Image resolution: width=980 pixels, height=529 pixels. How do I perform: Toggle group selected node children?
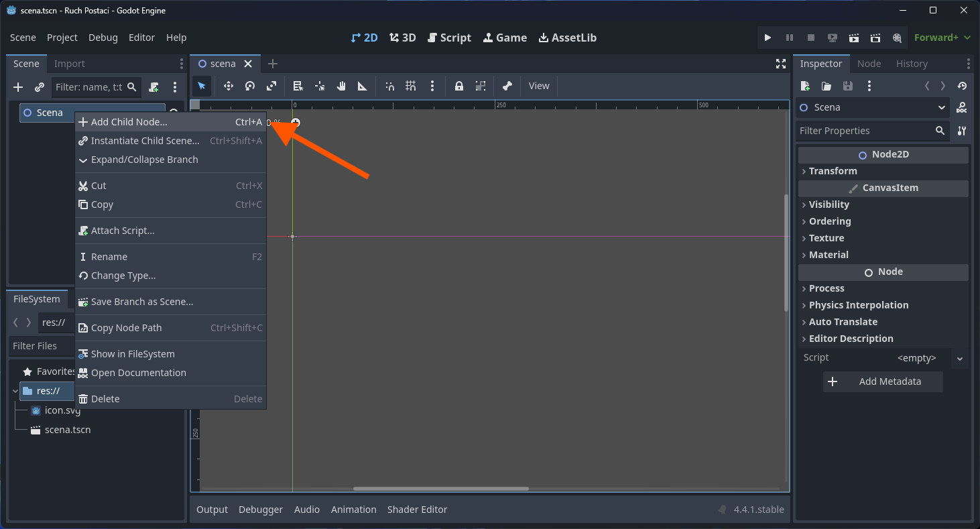click(481, 86)
